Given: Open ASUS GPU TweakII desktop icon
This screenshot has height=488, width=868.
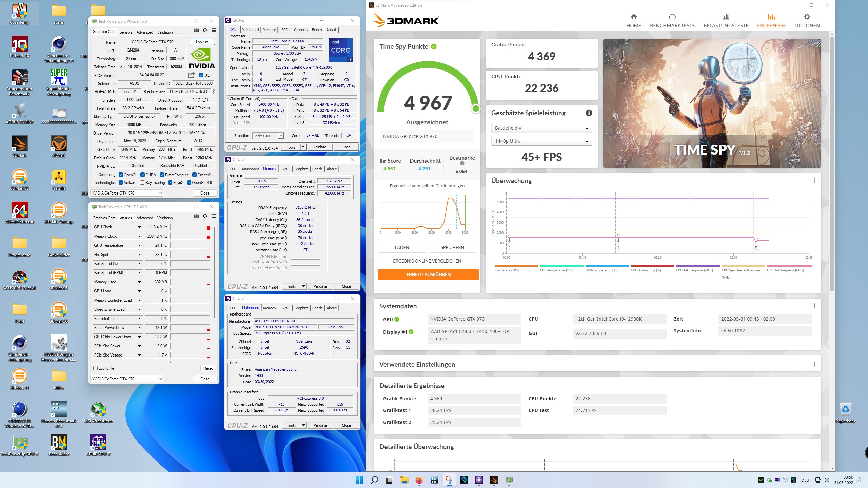Looking at the screenshot, I should coord(20,279).
